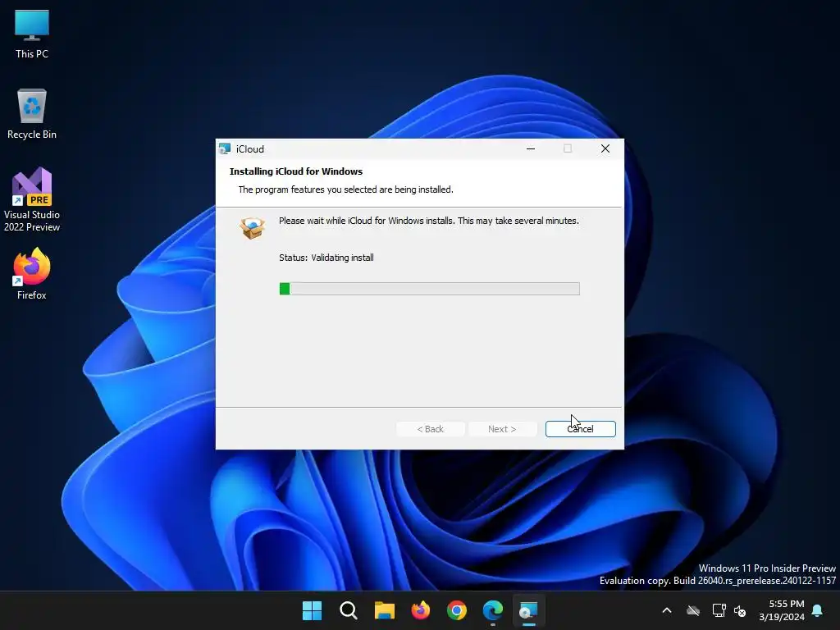This screenshot has height=630, width=840.
Task: Click "Installing iCloud for Windows" heading
Action: click(x=296, y=171)
